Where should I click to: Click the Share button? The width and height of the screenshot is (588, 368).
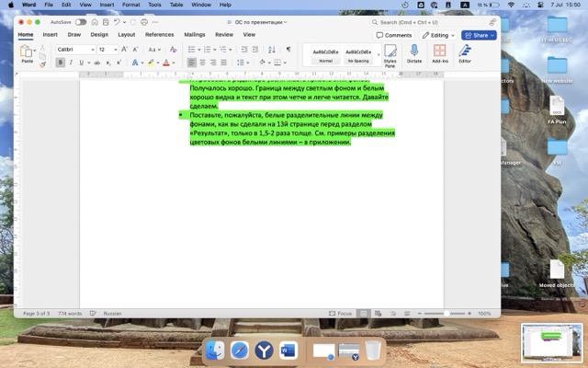coord(479,35)
